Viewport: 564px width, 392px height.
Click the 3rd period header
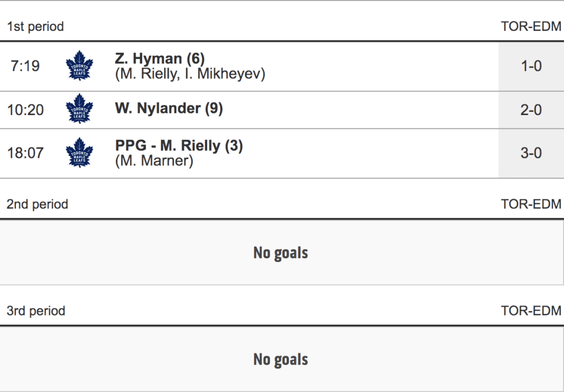(x=36, y=311)
